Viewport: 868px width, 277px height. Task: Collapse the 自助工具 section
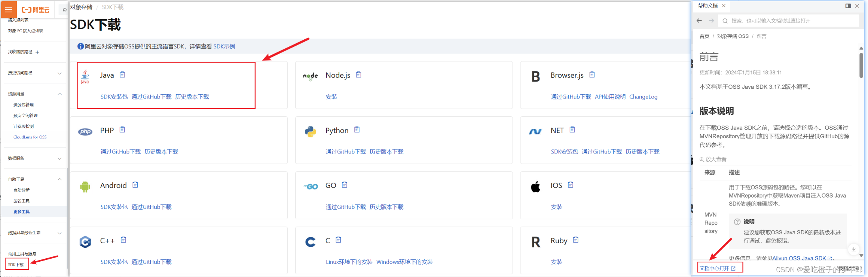point(59,179)
